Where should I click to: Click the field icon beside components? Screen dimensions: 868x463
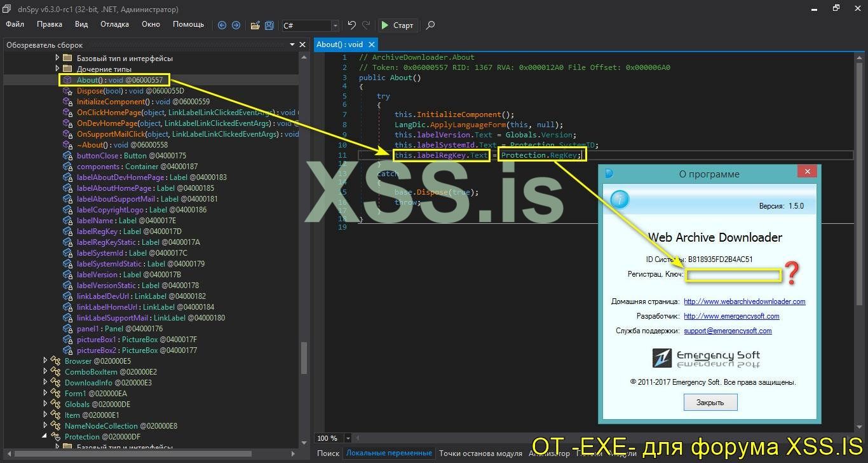point(67,167)
